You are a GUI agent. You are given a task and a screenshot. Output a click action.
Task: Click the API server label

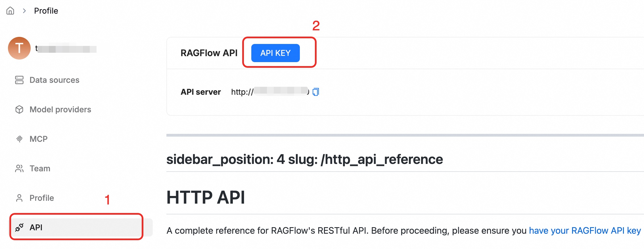tap(201, 92)
